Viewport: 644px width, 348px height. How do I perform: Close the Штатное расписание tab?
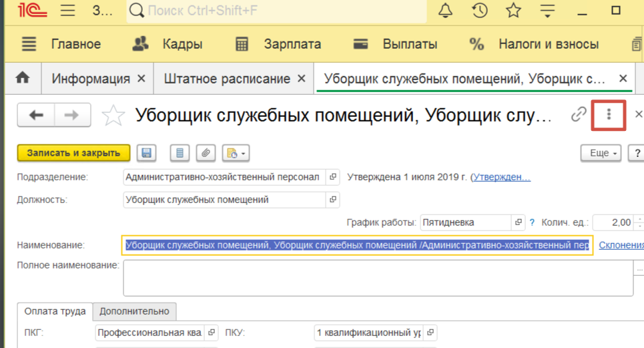coord(302,78)
